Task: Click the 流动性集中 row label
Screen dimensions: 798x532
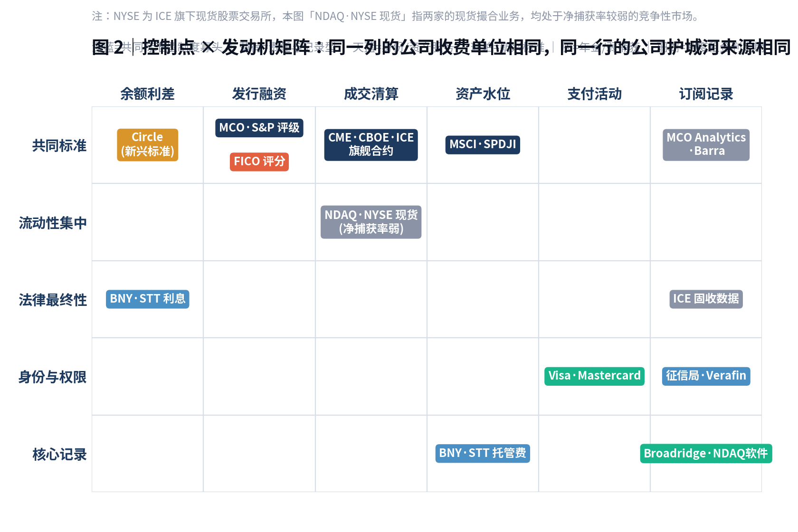Action: (x=53, y=223)
